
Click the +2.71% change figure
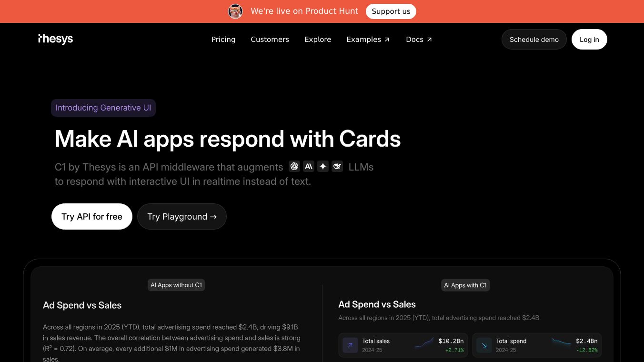(454, 350)
